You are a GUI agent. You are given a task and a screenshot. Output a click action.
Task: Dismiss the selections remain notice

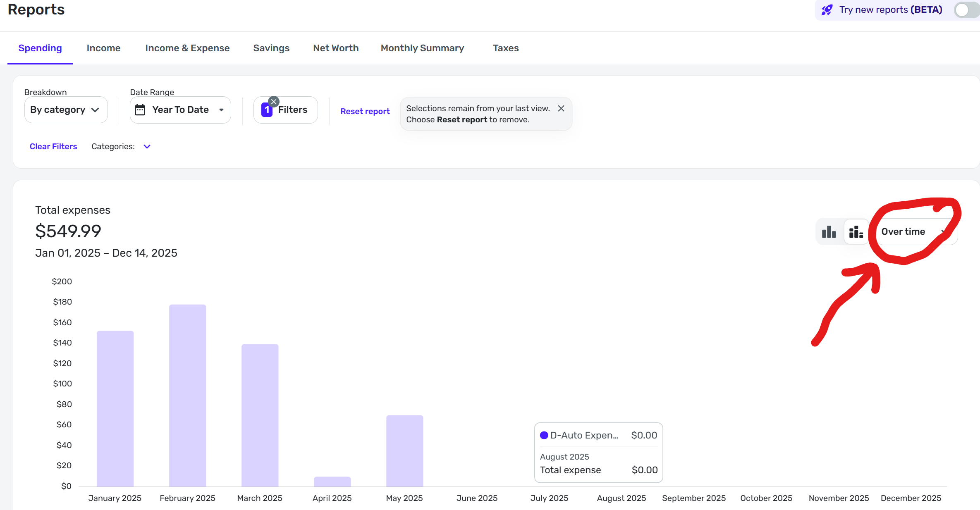click(561, 108)
